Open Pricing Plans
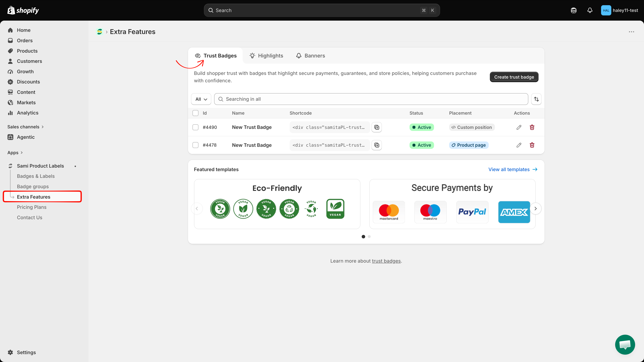Image resolution: width=644 pixels, height=362 pixels. point(32,207)
